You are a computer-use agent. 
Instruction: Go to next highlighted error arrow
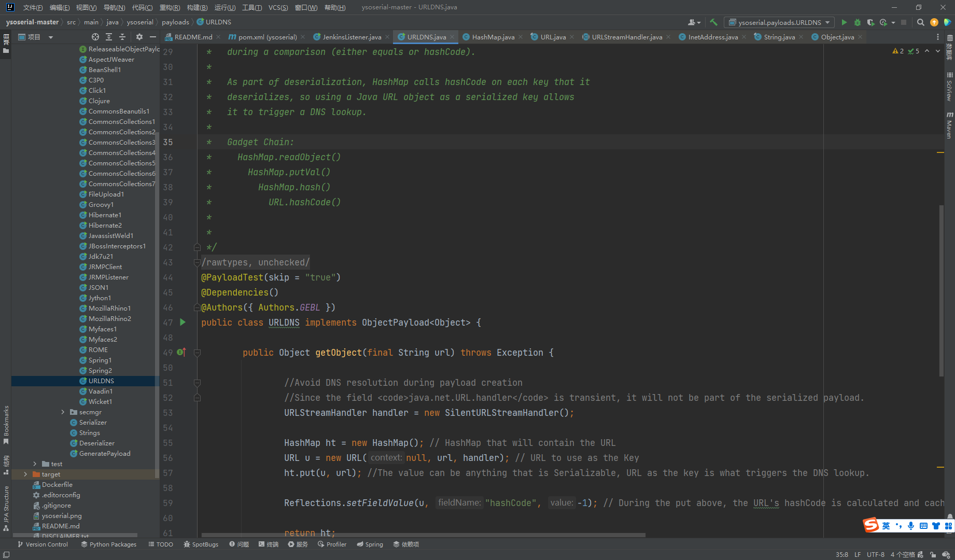pos(937,51)
